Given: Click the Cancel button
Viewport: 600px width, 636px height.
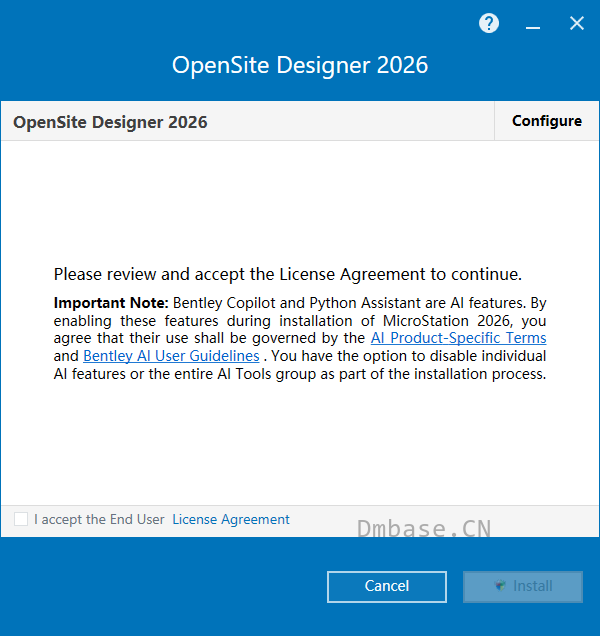Looking at the screenshot, I should 387,587.
